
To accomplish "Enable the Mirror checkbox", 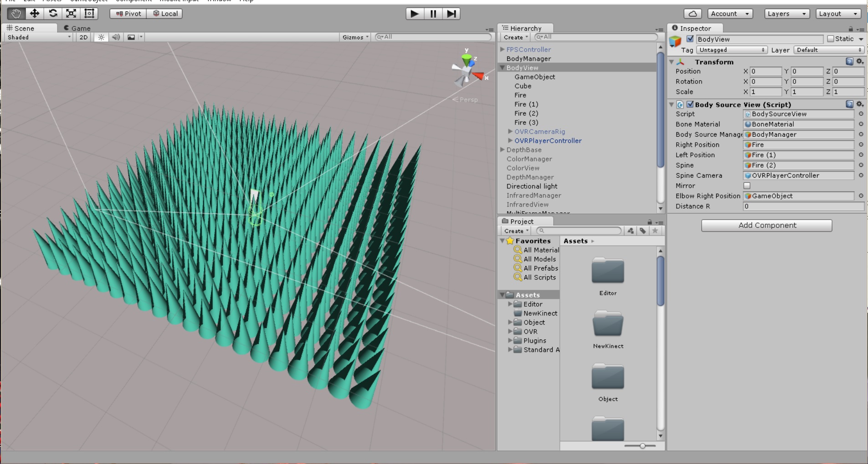I will tap(747, 186).
